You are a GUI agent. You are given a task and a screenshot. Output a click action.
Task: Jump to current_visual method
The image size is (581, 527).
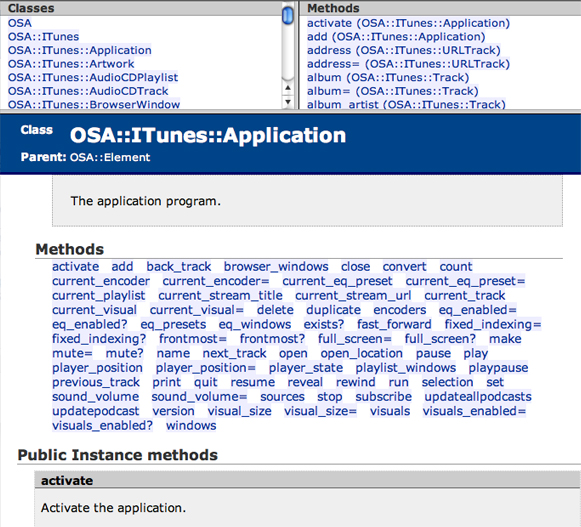pos(94,310)
